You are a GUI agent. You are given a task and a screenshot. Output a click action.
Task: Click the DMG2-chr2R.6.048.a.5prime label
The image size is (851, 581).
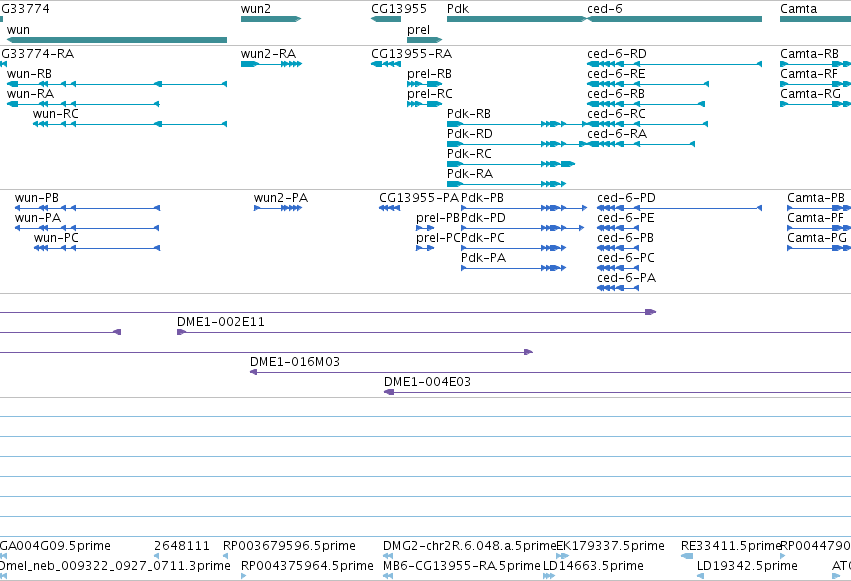point(469,546)
